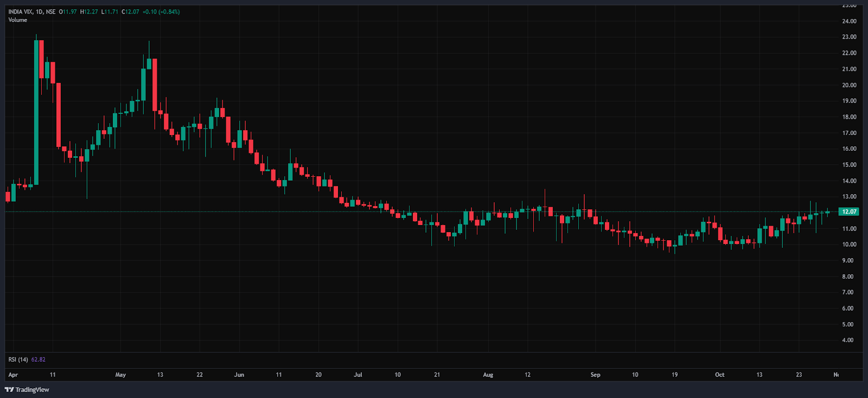
Task: Click the RSI value 62.82
Action: click(x=39, y=360)
